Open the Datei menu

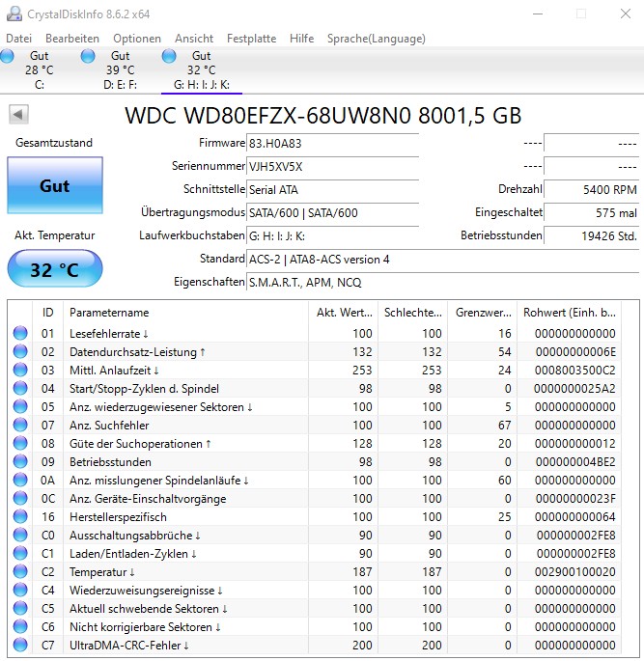coord(19,39)
